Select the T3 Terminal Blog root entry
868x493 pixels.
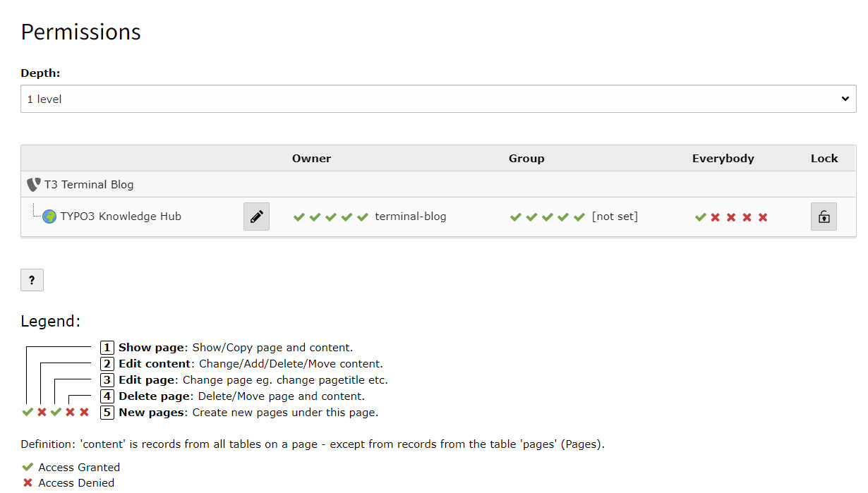click(89, 185)
